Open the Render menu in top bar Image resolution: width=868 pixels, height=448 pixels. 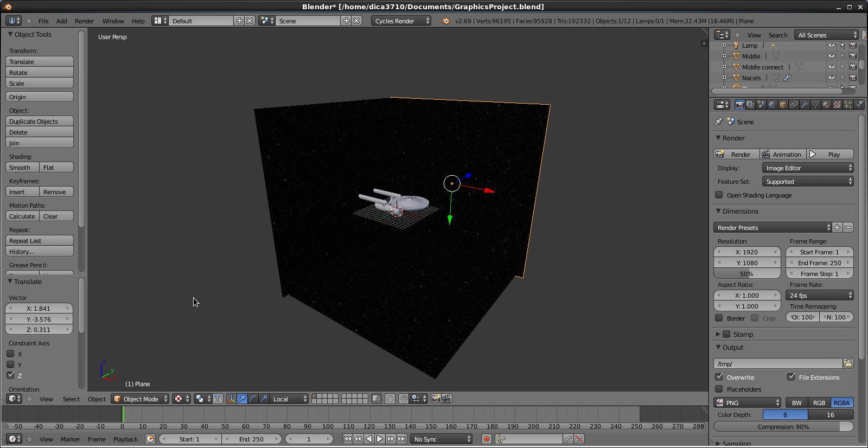coord(85,21)
